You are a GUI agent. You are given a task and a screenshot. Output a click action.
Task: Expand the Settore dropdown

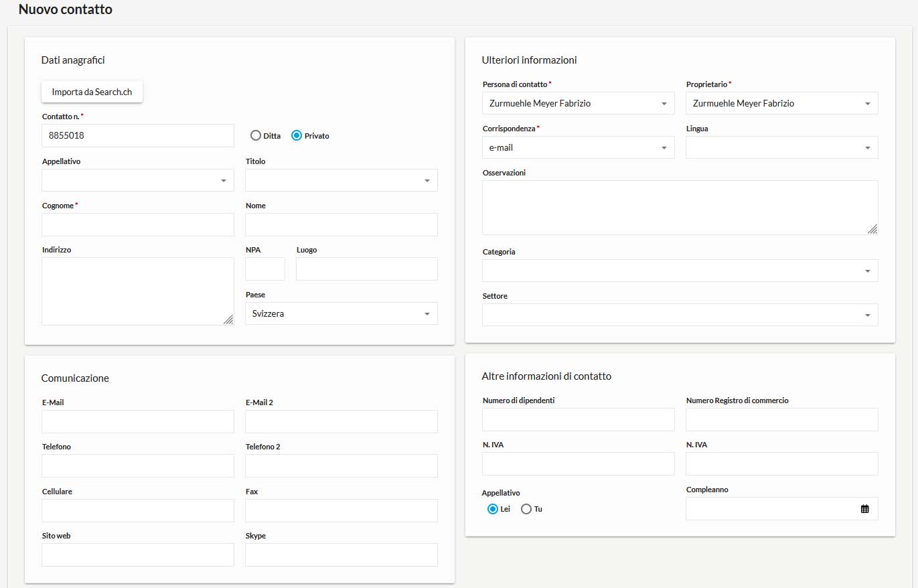click(x=680, y=315)
